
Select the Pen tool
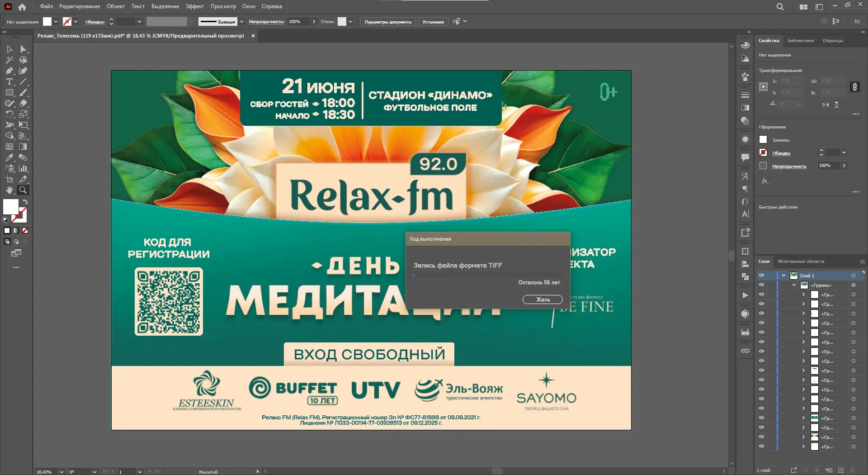9,71
